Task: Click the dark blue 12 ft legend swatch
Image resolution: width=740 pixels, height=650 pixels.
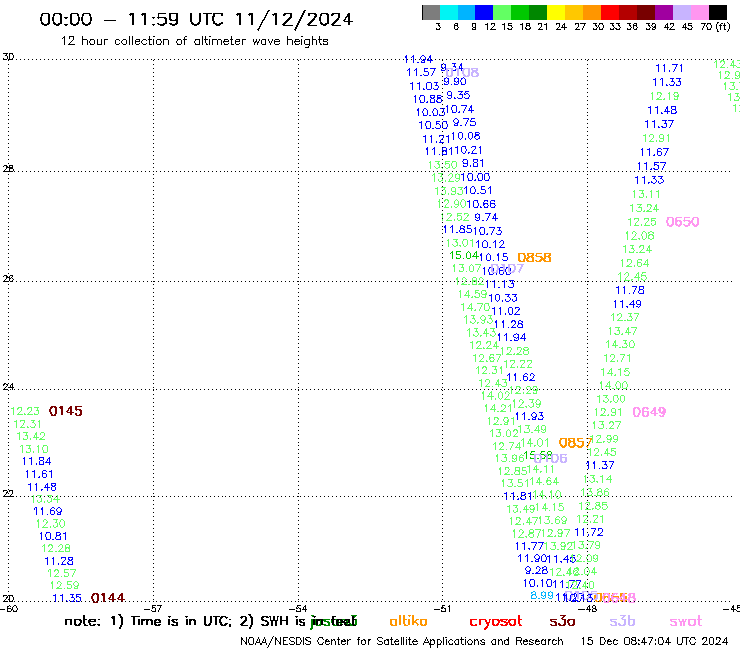Action: tap(484, 12)
